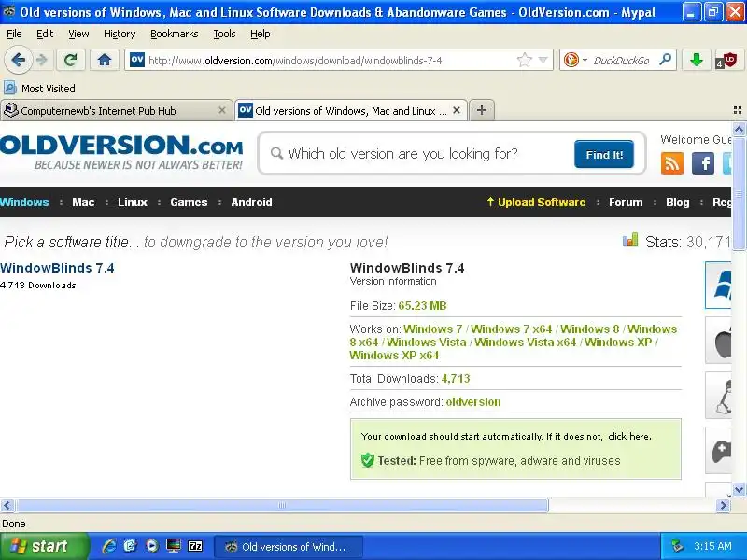
Task: Click the 'click here' download link
Action: pos(628,436)
